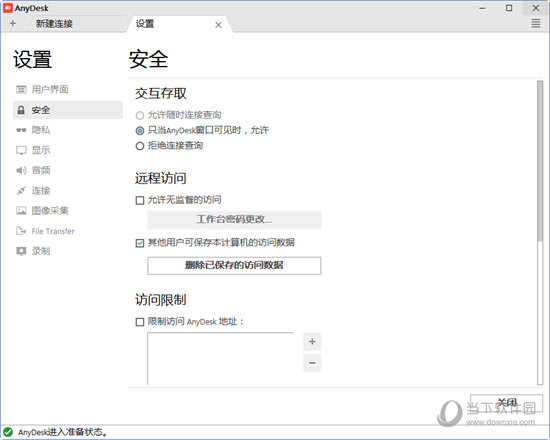
Task: Click the AnyDesk address list box
Action: pos(220,359)
